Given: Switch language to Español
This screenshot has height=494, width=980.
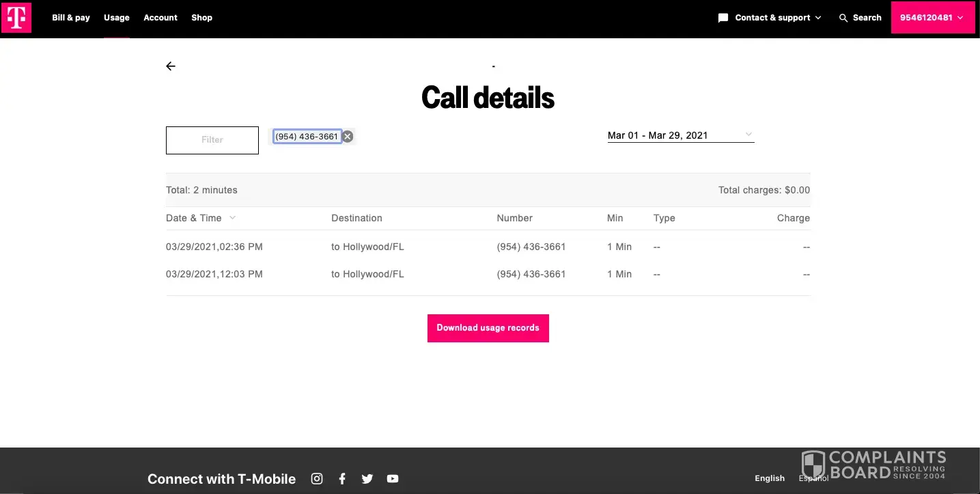Looking at the screenshot, I should [x=814, y=478].
